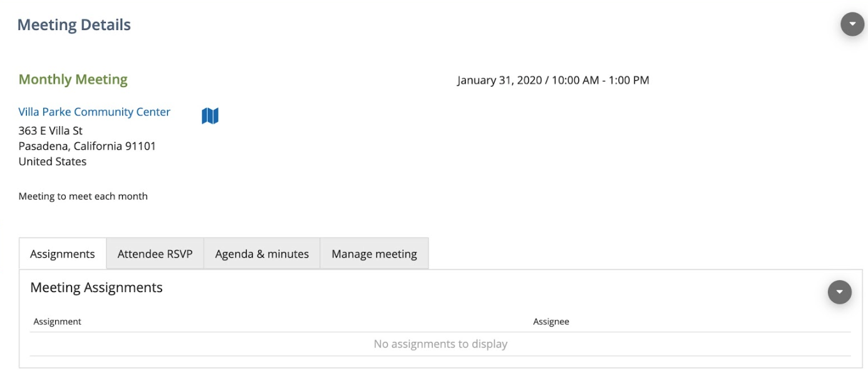The width and height of the screenshot is (868, 380).
Task: Open the Agenda & minutes tab
Action: pyautogui.click(x=262, y=254)
